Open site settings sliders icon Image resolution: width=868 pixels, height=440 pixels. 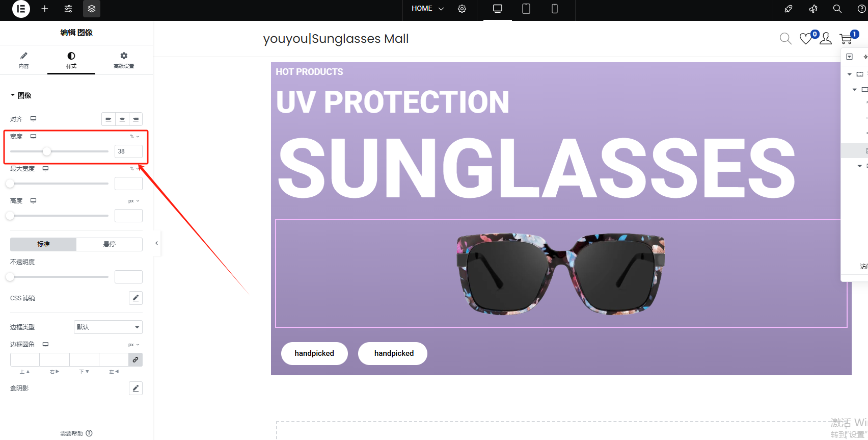pos(68,9)
